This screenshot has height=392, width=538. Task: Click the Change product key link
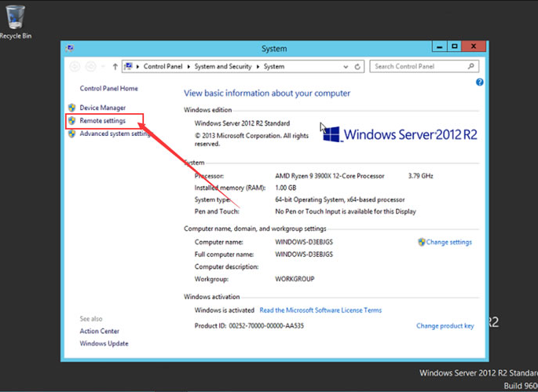click(x=445, y=326)
